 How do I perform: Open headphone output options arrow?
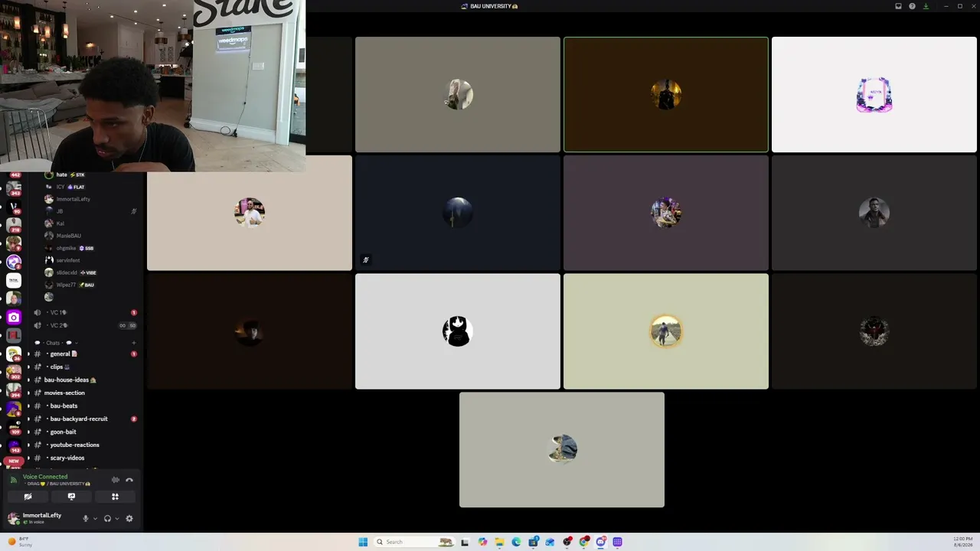[116, 518]
